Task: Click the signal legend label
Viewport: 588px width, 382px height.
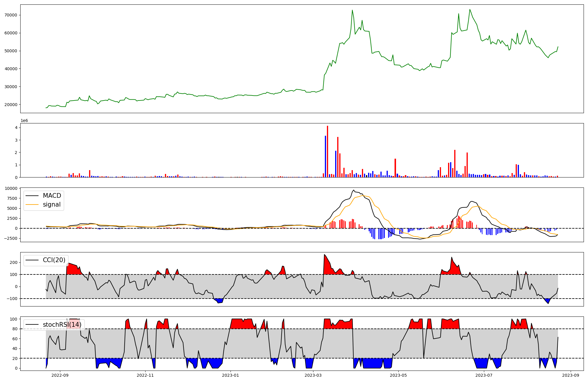Action: click(x=51, y=205)
